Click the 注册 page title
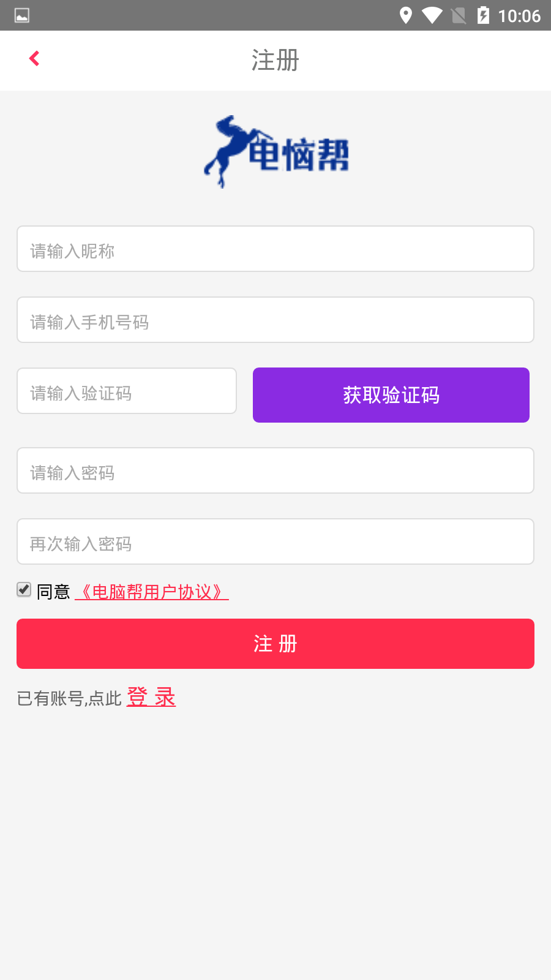This screenshot has width=551, height=980. pyautogui.click(x=275, y=60)
